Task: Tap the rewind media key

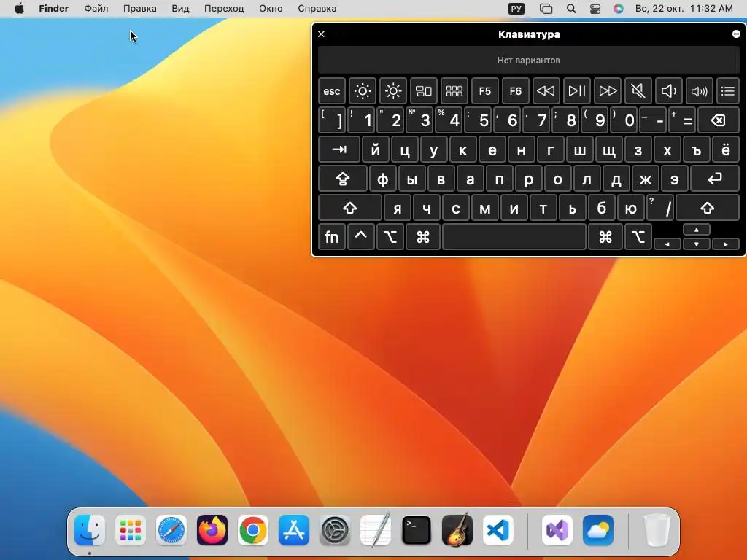Action: pos(546,91)
